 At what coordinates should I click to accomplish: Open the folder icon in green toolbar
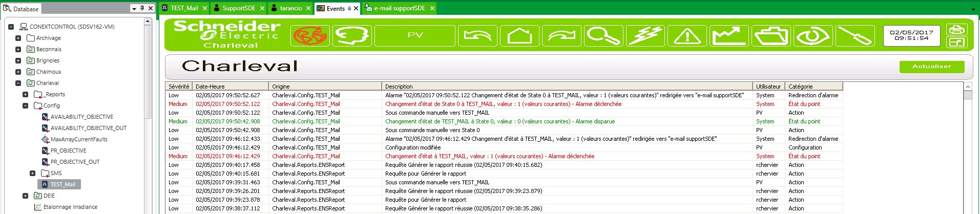point(771,36)
